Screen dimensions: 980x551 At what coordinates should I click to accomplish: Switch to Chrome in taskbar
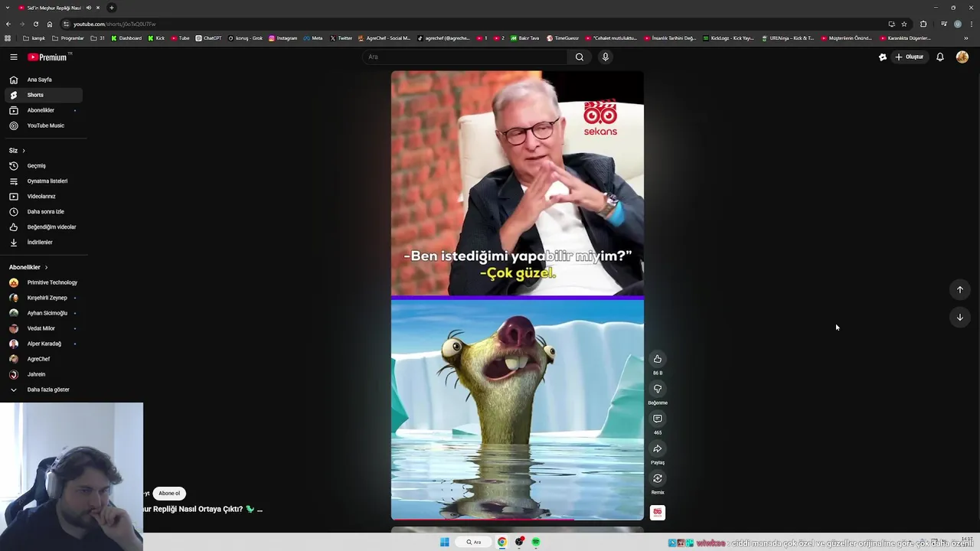click(502, 542)
